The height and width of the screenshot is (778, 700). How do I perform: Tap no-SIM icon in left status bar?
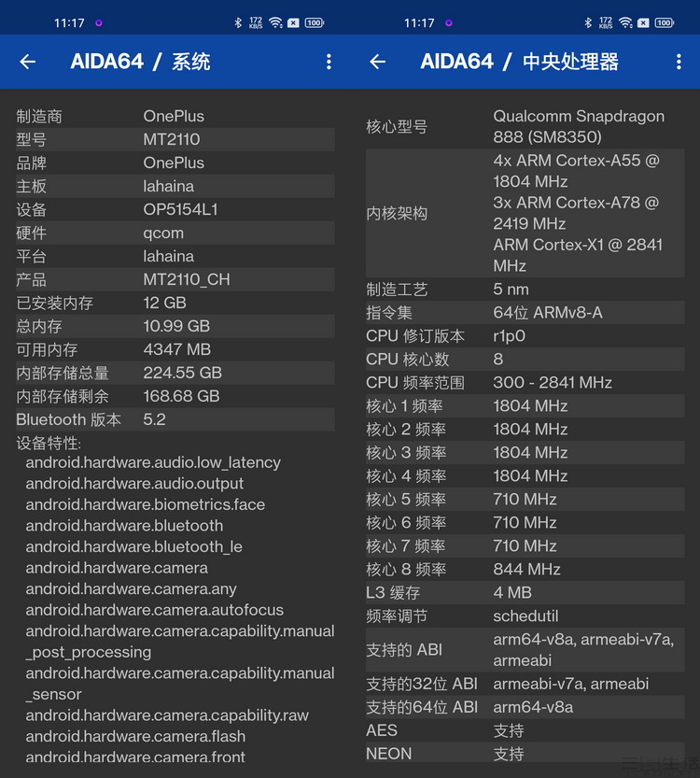coord(293,22)
